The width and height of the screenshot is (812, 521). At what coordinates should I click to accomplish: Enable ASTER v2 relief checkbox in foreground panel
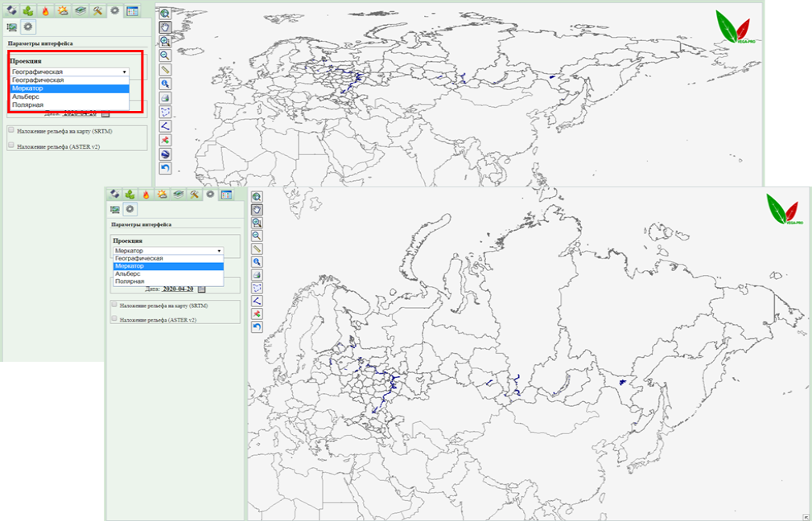point(114,318)
